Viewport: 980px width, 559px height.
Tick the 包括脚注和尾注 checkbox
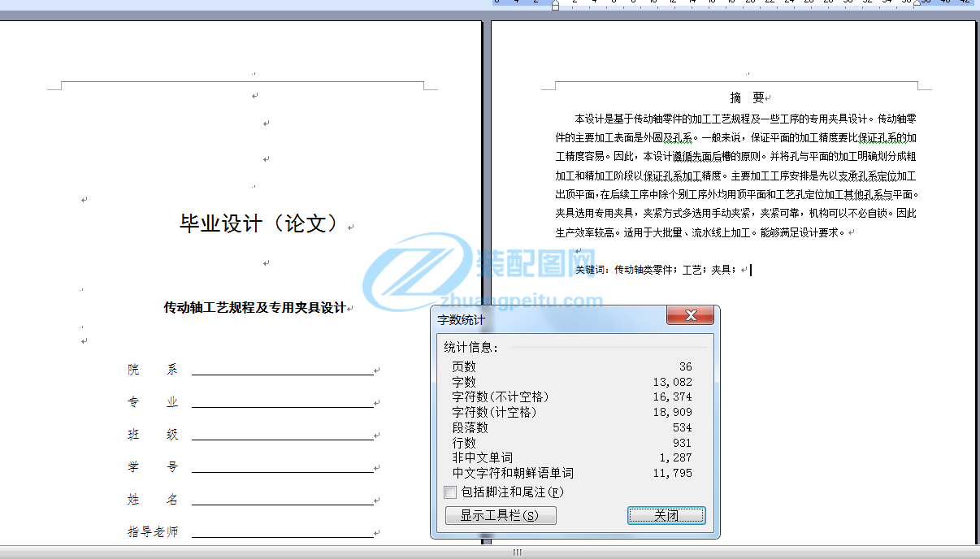450,492
